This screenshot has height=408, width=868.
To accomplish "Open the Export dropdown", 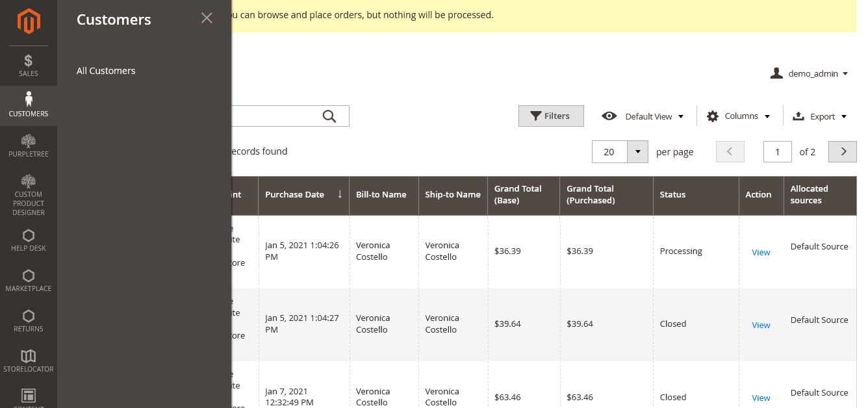I will [x=819, y=116].
